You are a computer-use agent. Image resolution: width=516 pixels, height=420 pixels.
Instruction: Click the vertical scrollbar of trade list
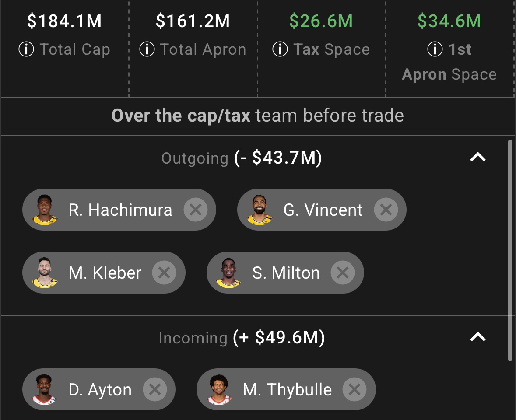point(510,251)
